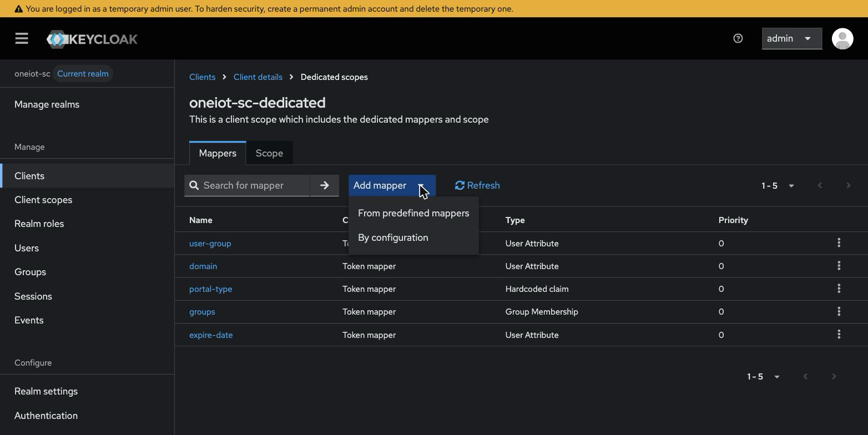
Task: Open Events in sidebar
Action: tap(87, 320)
